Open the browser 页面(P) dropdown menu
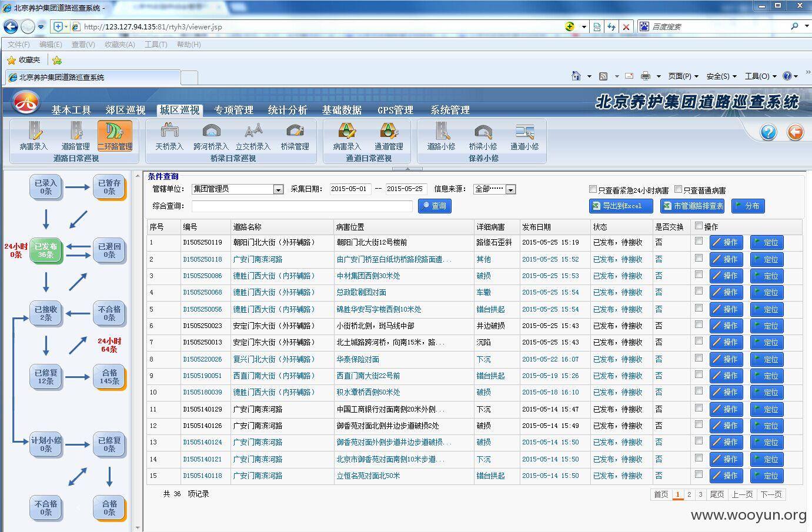 pyautogui.click(x=683, y=76)
